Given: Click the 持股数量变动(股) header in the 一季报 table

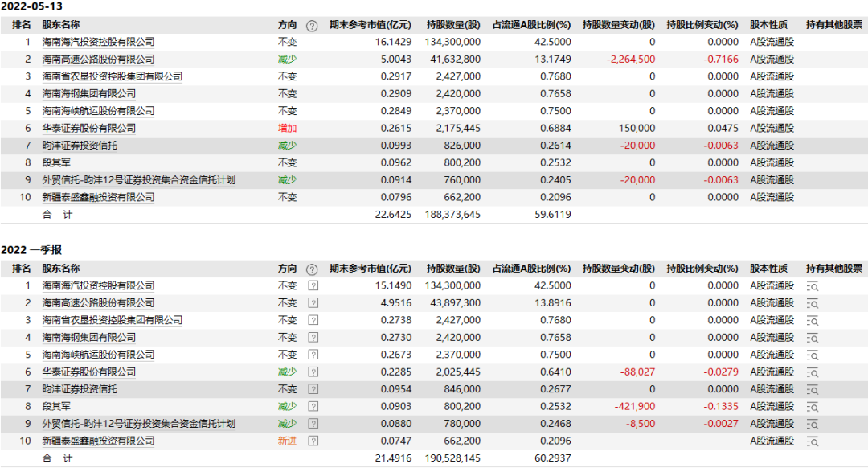Looking at the screenshot, I should 619,269.
